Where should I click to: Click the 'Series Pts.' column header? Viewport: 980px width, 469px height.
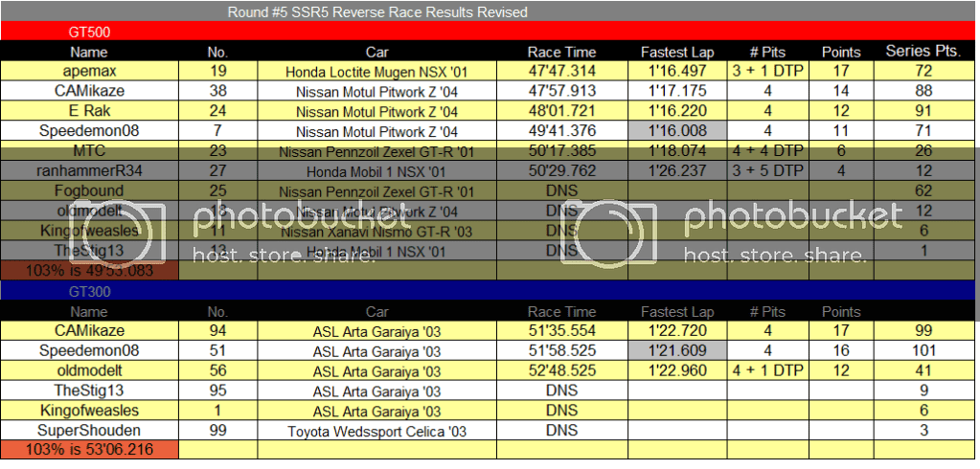(923, 52)
